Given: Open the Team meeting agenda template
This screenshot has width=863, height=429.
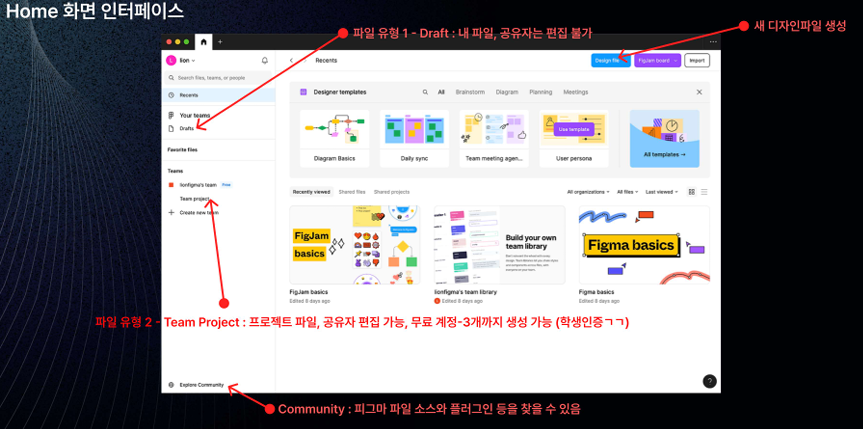Looking at the screenshot, I should click(x=494, y=138).
